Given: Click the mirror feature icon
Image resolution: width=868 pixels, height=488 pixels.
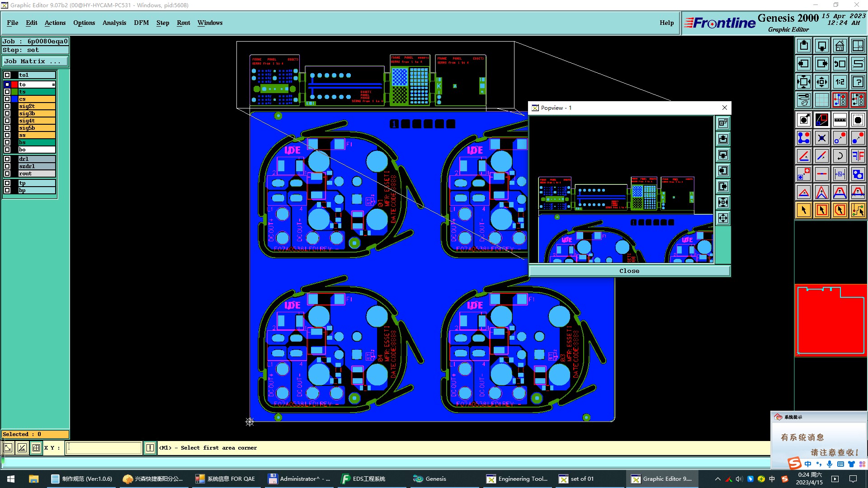Looking at the screenshot, I should [x=858, y=156].
